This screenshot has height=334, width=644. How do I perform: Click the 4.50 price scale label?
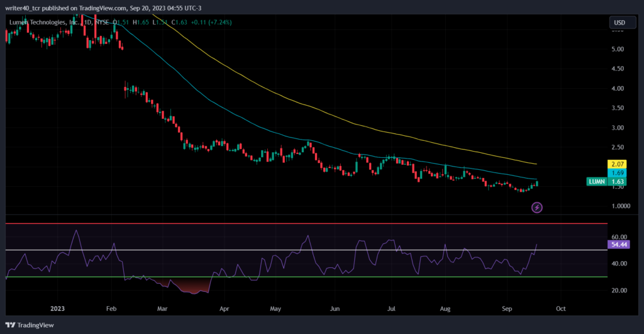tap(618, 69)
